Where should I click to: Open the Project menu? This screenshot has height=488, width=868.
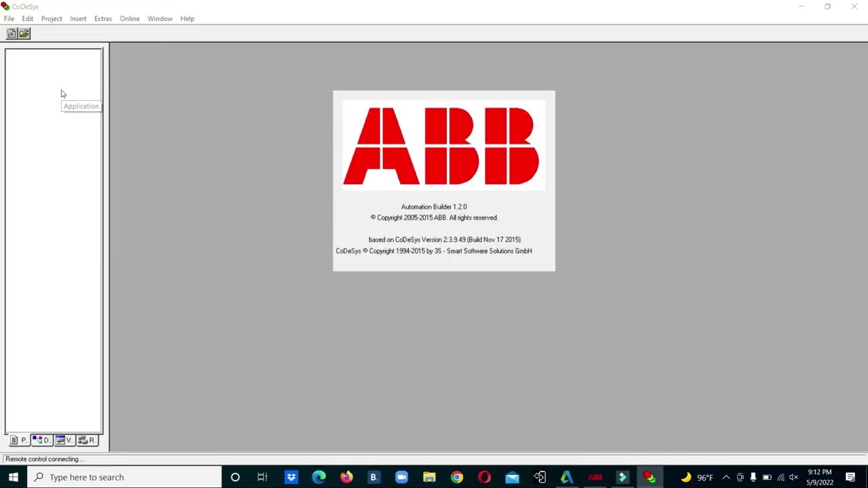tap(52, 19)
